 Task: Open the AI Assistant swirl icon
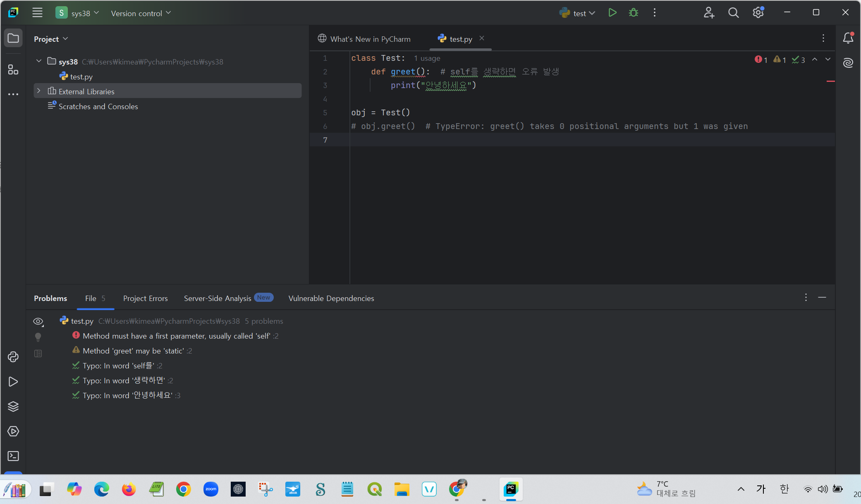[x=848, y=63]
